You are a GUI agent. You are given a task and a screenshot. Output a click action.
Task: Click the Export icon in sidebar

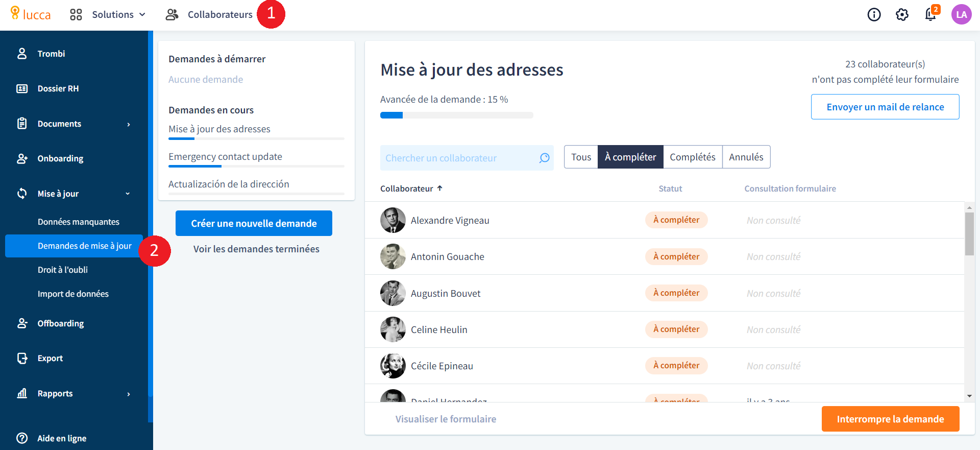22,358
